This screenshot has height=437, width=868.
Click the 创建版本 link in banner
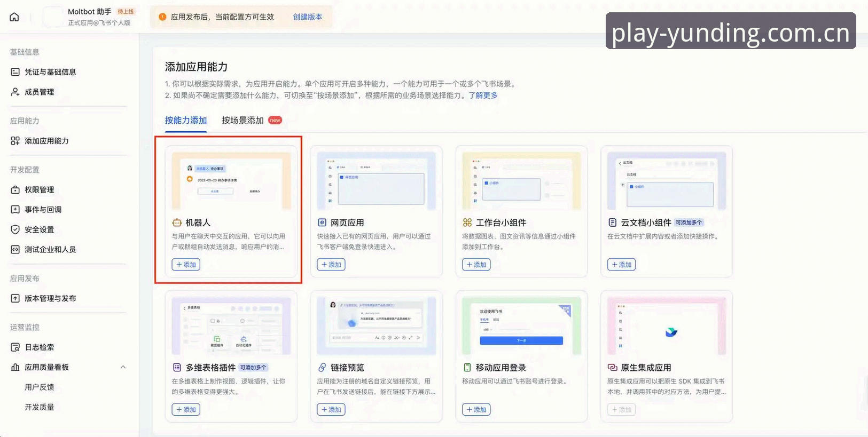308,17
